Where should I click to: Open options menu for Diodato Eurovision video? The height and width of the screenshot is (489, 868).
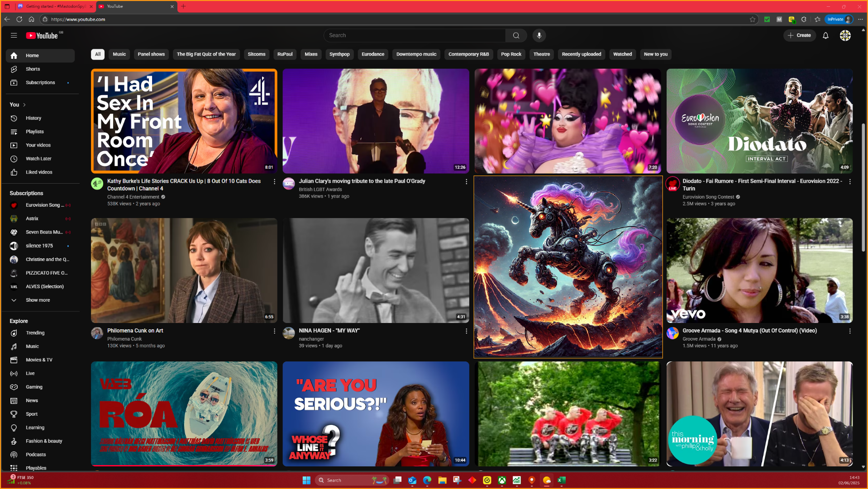tap(850, 182)
